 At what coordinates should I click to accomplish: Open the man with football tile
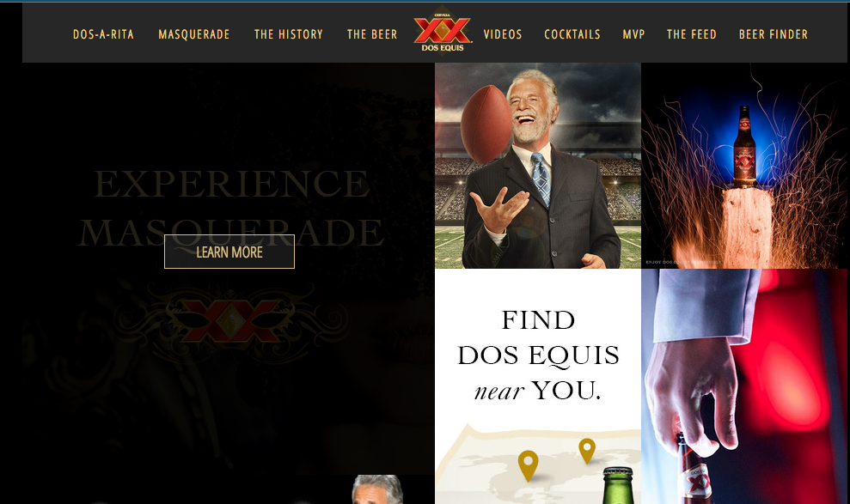tap(538, 166)
